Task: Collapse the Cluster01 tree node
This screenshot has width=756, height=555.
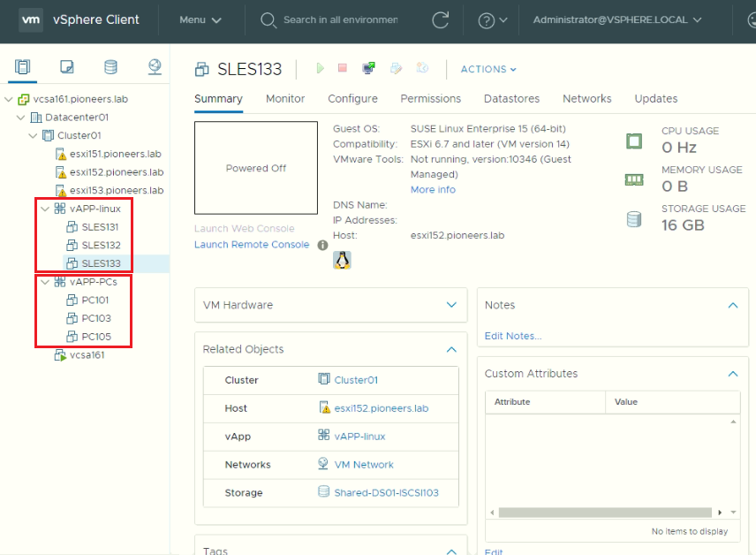Action: coord(33,135)
